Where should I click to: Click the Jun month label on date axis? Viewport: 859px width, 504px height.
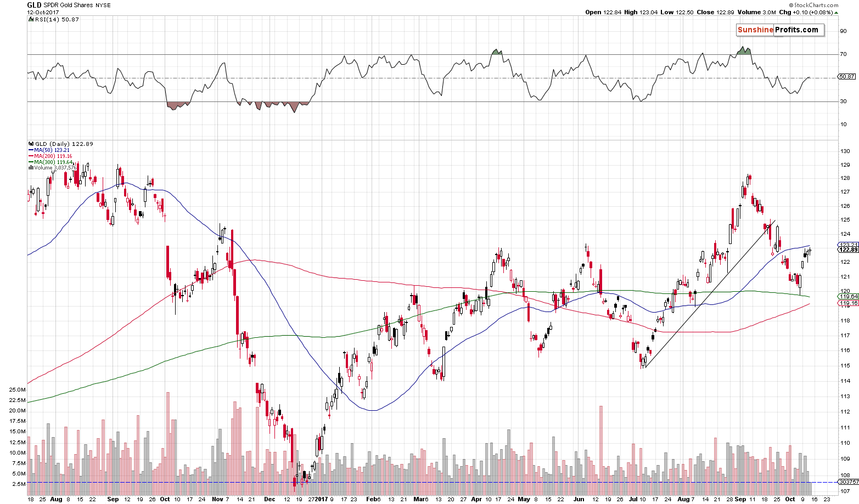point(579,500)
